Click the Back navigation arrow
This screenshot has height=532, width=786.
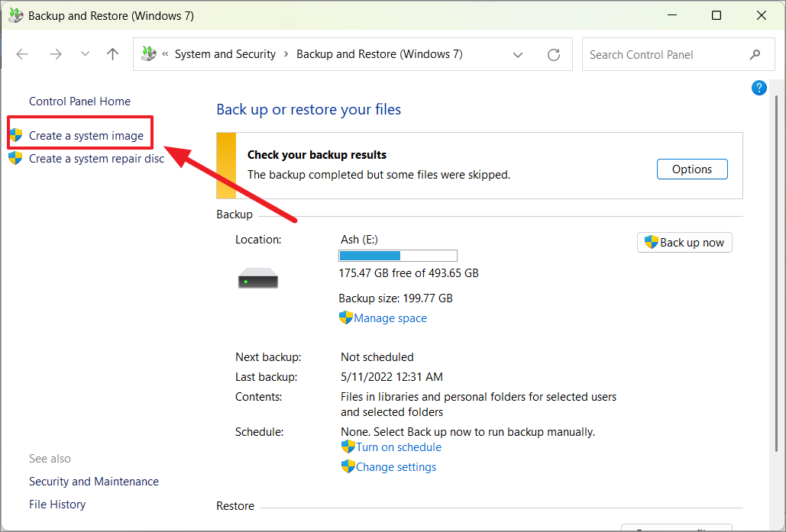tap(22, 54)
